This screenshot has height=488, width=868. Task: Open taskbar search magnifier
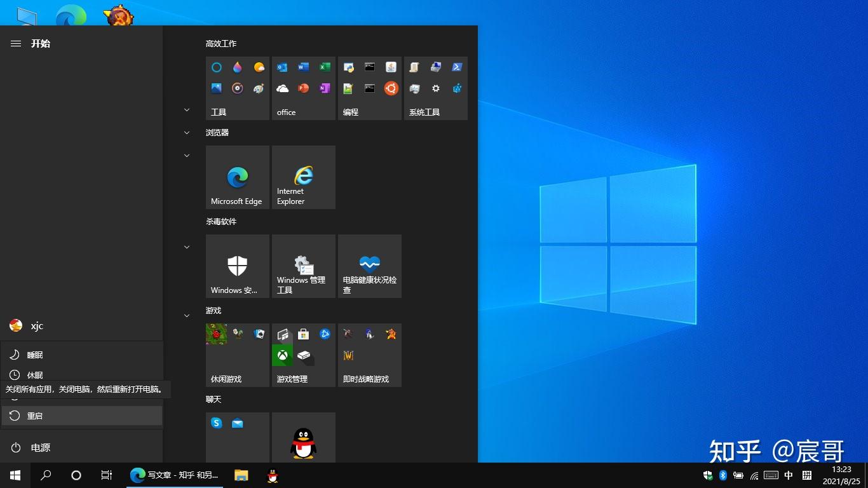tap(46, 475)
